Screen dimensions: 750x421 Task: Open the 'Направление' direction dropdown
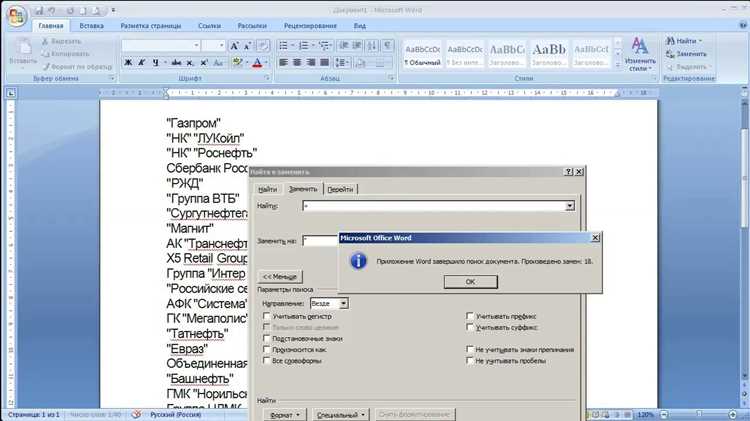[343, 303]
